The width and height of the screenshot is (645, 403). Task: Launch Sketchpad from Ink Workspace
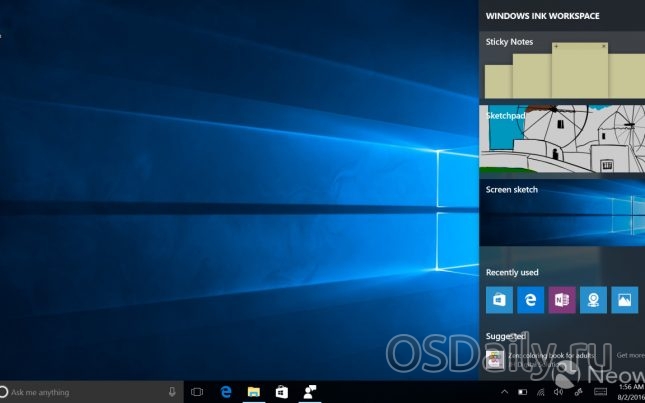[562, 140]
